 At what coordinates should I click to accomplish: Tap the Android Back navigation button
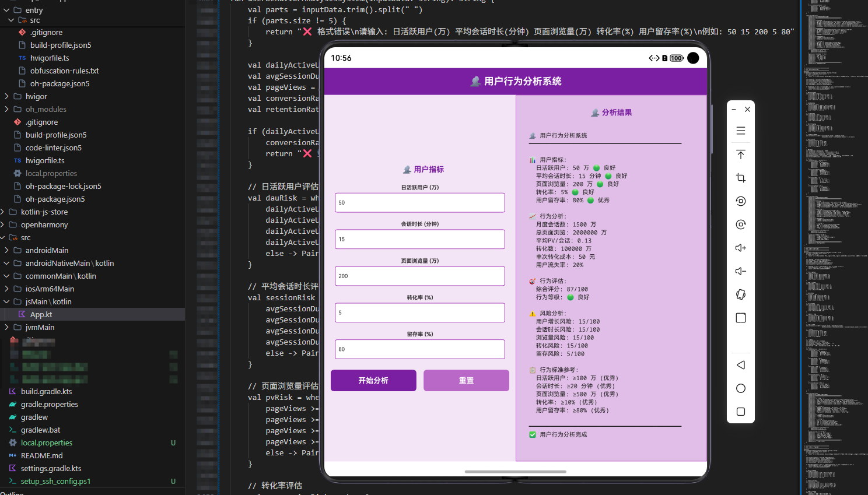(741, 364)
